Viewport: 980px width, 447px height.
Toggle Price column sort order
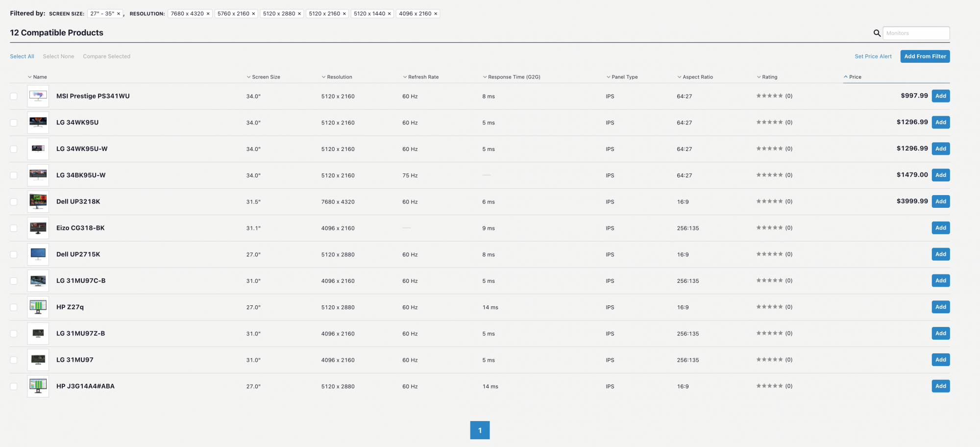(x=852, y=77)
